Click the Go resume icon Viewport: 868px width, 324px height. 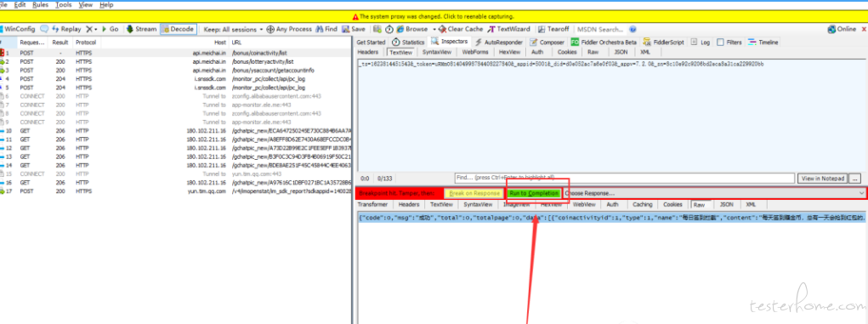pyautogui.click(x=104, y=29)
